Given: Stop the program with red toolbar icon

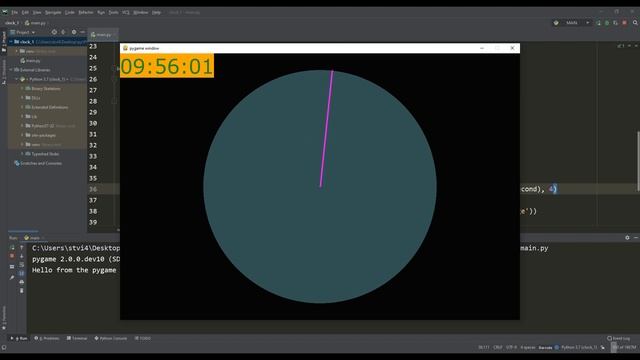Looking at the screenshot, I should click(x=624, y=23).
